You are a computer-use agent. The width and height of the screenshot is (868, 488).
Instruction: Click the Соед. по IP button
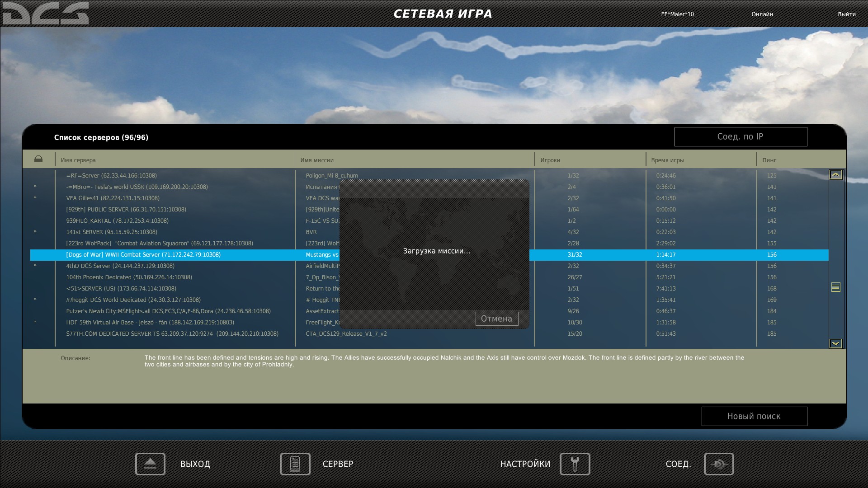741,136
